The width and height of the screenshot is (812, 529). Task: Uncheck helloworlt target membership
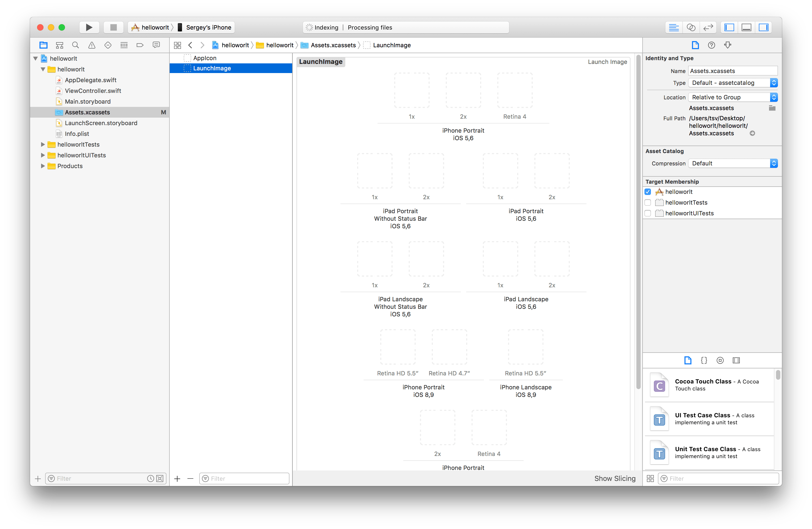coord(648,192)
